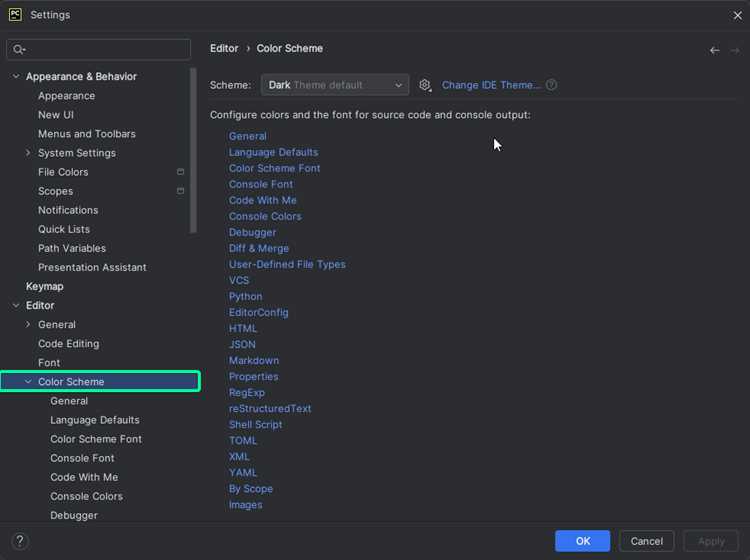Select Keymap in the settings tree

[x=44, y=286]
